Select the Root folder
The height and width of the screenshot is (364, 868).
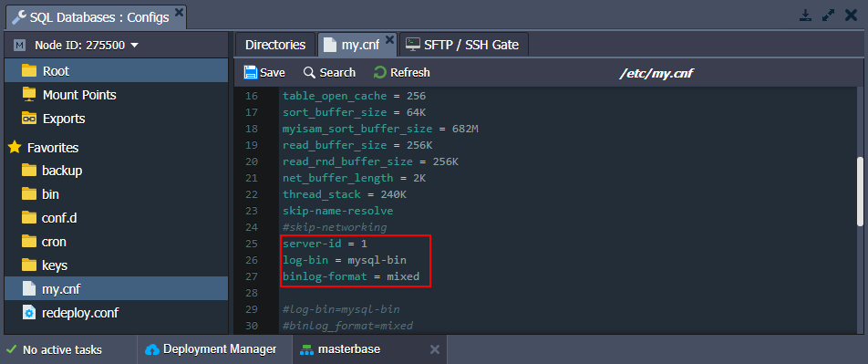117,71
